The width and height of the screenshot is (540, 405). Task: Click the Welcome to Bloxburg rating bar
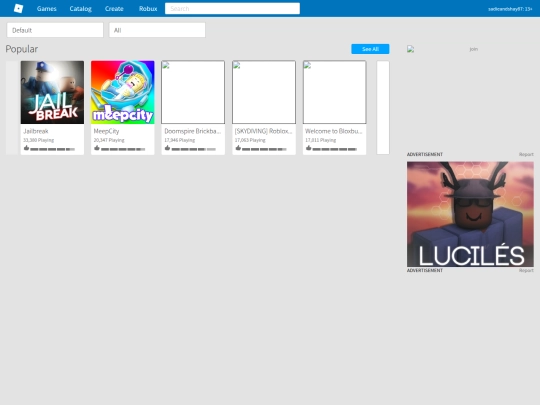335,149
